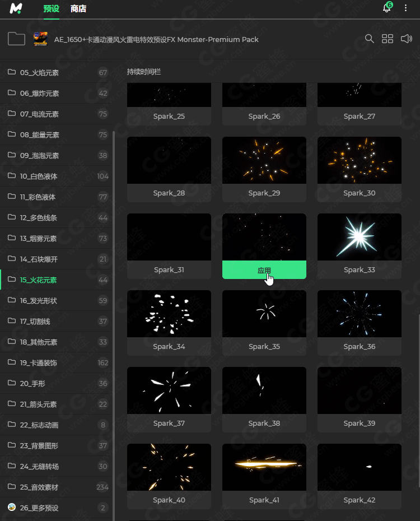Select the Spark_35 preset thumbnail
Image resolution: width=420 pixels, height=521 pixels.
264,314
